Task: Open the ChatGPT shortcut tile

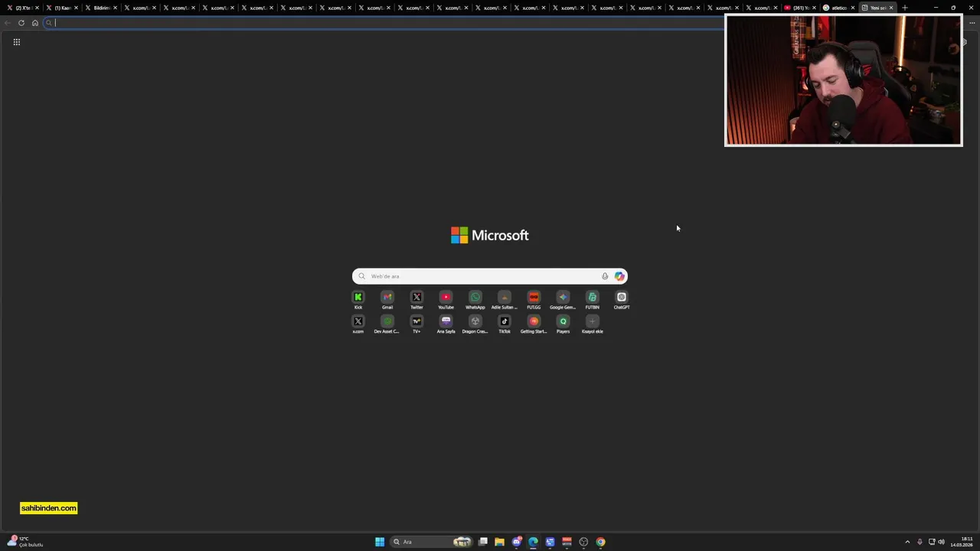Action: coord(622,300)
